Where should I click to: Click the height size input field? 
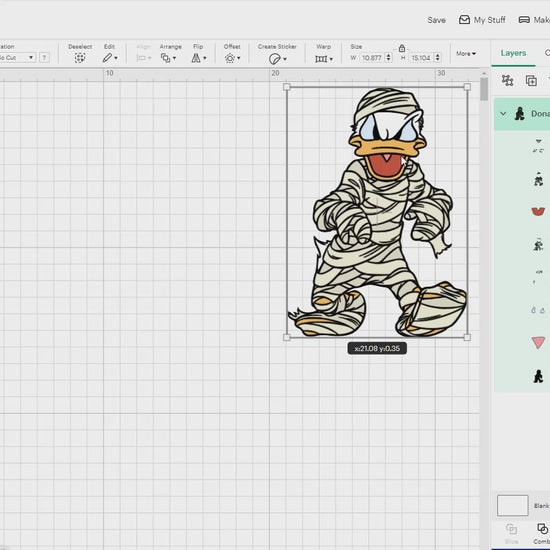[421, 58]
